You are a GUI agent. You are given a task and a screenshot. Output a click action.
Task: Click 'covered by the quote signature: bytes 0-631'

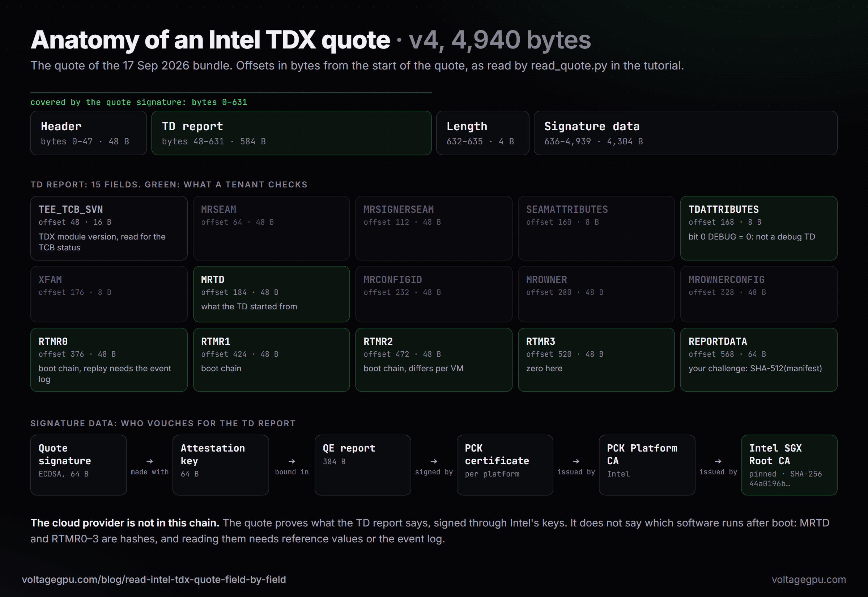tap(139, 102)
